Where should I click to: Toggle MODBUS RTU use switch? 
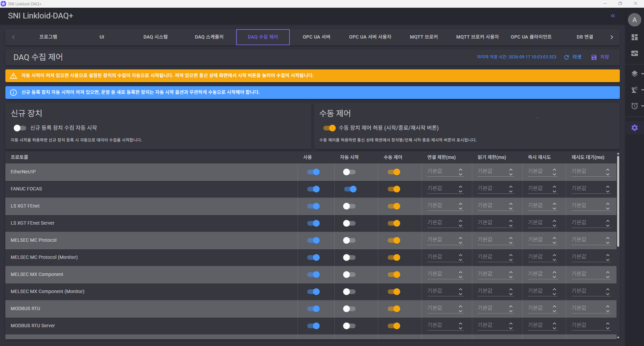click(x=313, y=309)
